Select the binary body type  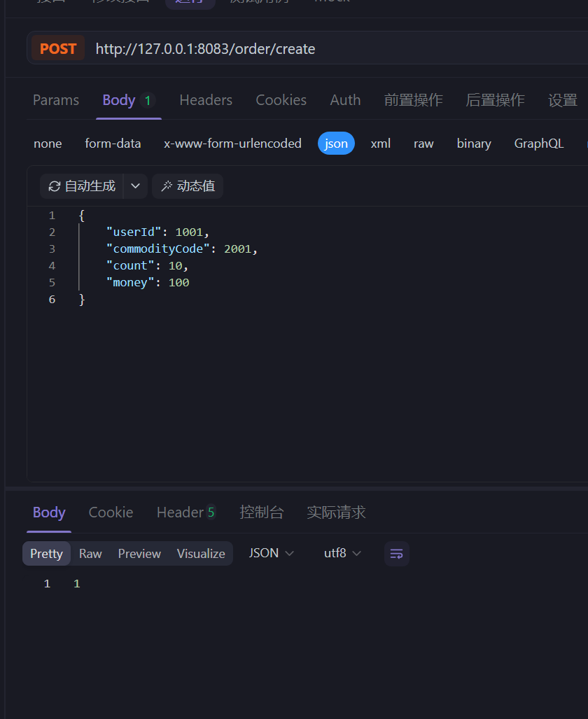474,144
